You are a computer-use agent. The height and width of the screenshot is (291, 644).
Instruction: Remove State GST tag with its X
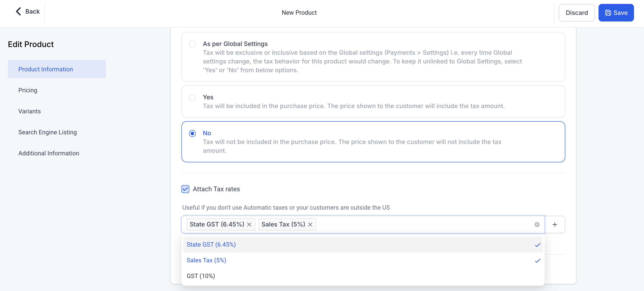249,224
